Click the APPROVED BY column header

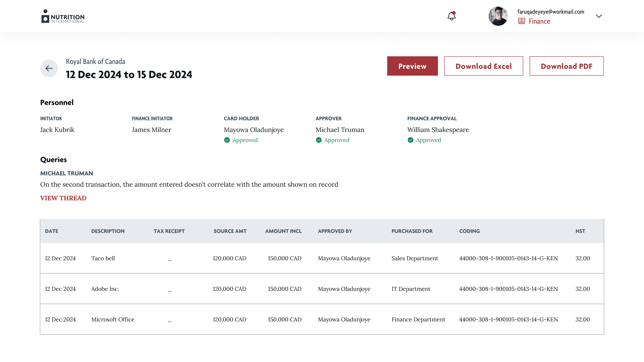coord(335,231)
